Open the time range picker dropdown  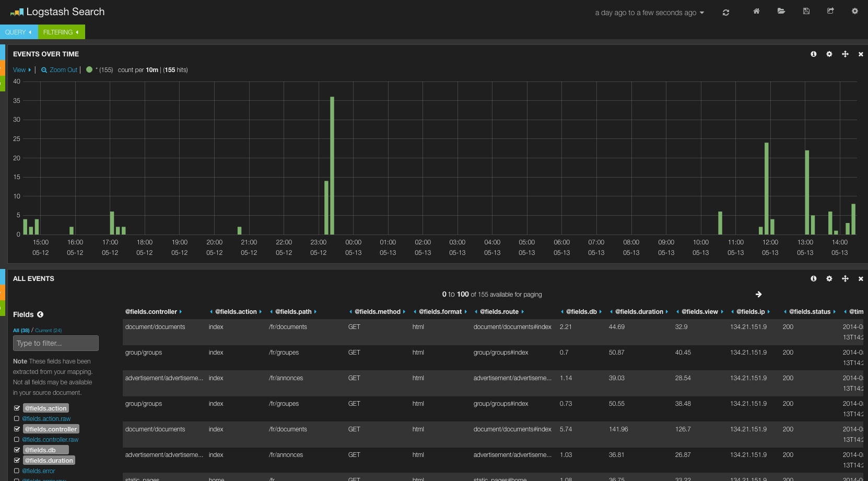pyautogui.click(x=650, y=13)
